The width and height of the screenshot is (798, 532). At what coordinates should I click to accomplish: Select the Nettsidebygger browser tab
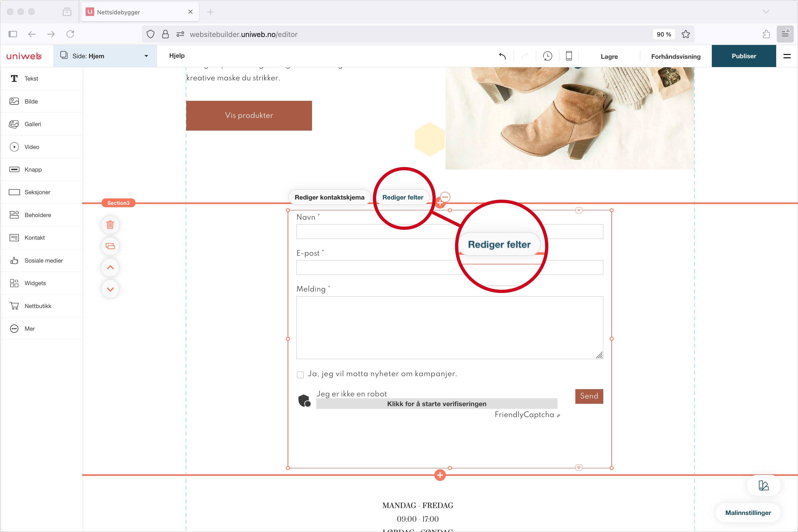(x=140, y=12)
